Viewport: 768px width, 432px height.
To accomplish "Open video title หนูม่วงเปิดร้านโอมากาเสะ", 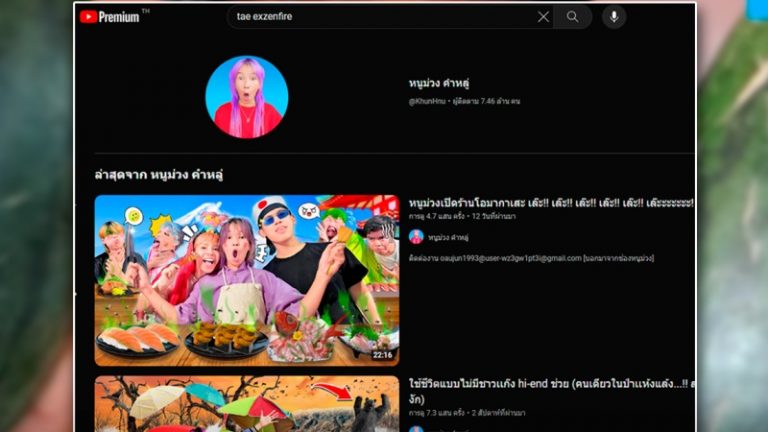I will point(550,202).
